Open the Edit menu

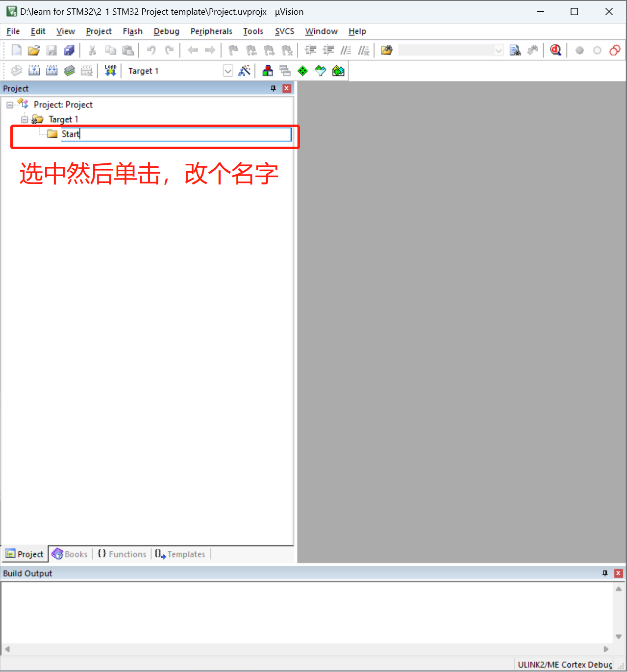38,31
